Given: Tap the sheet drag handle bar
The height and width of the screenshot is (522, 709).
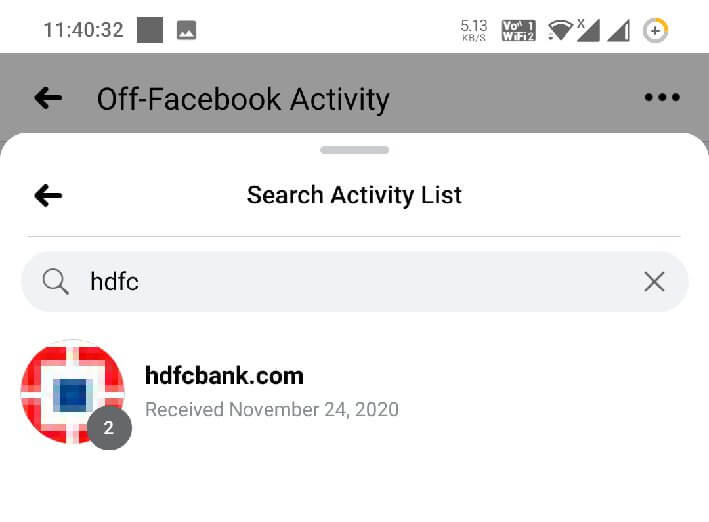Looking at the screenshot, I should 354,150.
